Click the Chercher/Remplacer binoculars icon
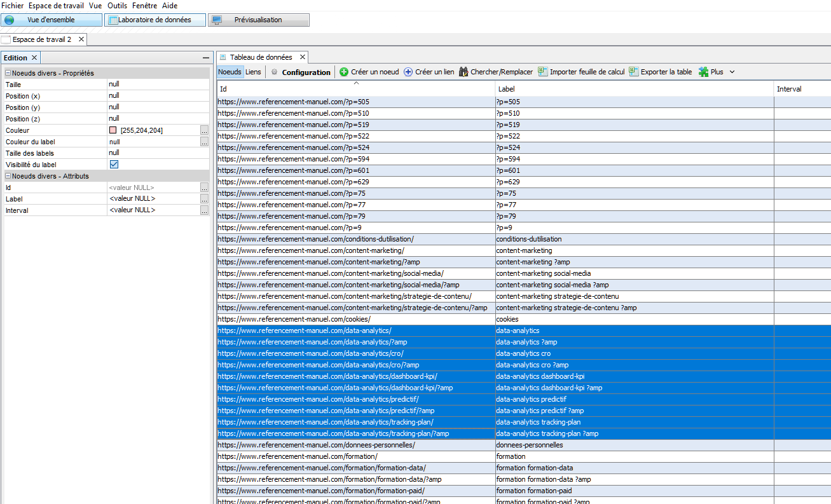The width and height of the screenshot is (831, 504). tap(464, 72)
